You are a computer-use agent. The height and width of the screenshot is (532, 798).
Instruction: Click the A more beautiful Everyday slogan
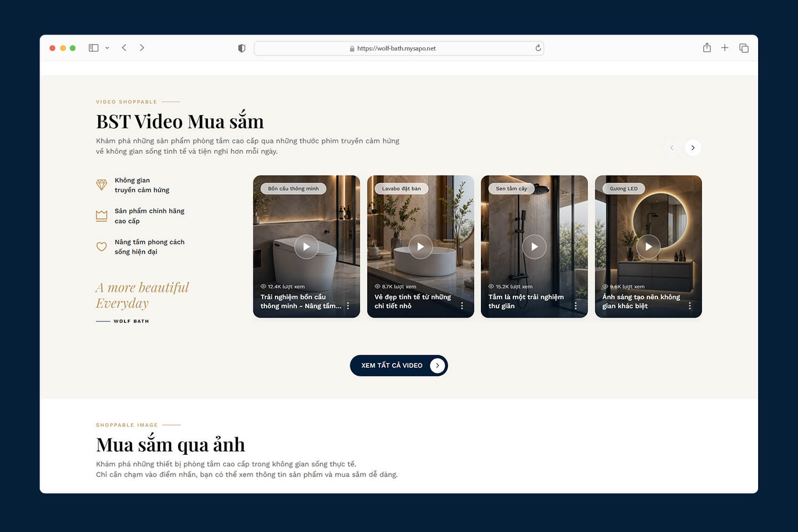tap(143, 295)
